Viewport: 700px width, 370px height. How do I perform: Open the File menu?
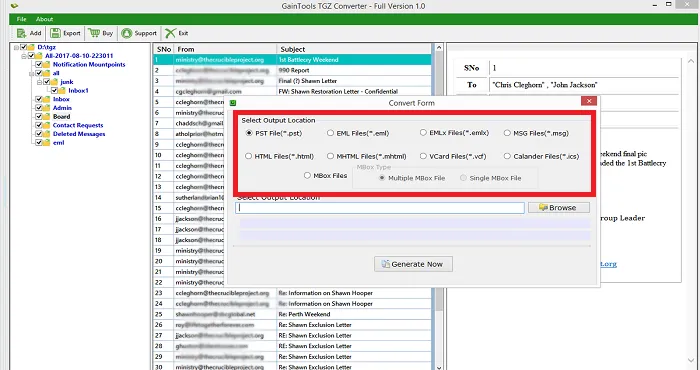pos(21,19)
